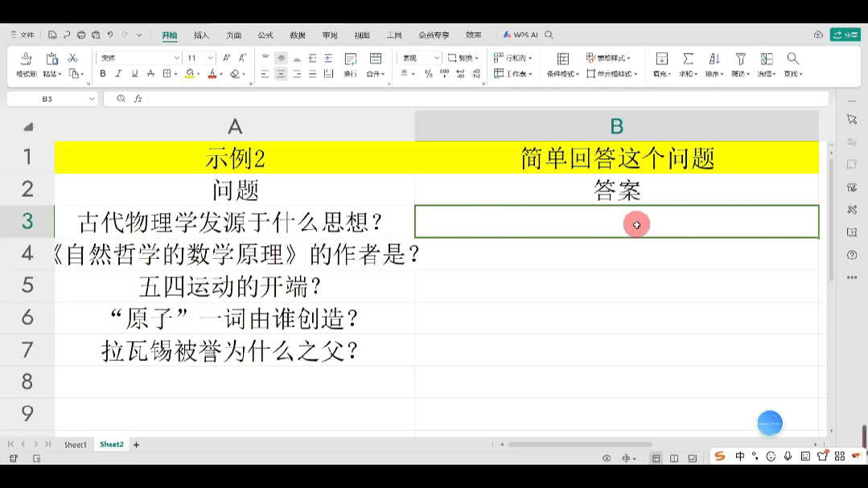
Task: Click the formula bar input field
Action: pos(487,99)
